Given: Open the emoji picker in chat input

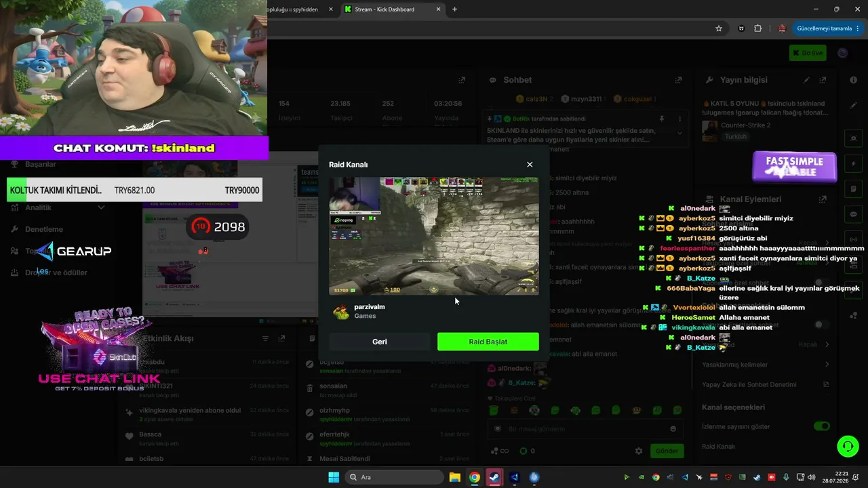Looking at the screenshot, I should pyautogui.click(x=673, y=428).
